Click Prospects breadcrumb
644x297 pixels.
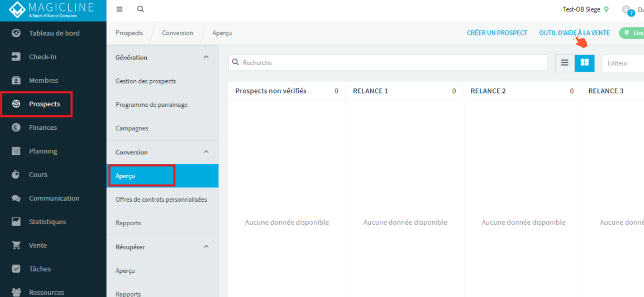[x=129, y=33]
